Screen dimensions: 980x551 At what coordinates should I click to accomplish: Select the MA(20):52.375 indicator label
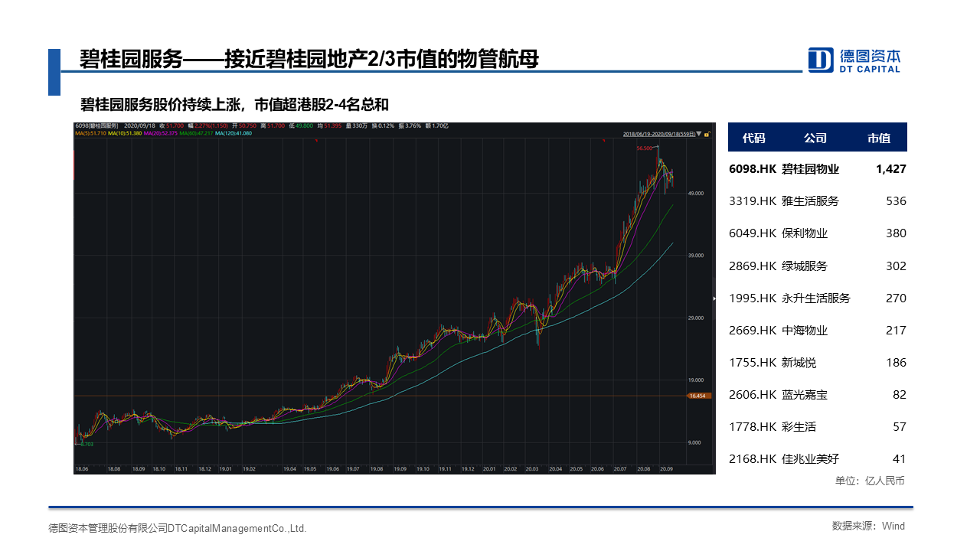[160, 133]
